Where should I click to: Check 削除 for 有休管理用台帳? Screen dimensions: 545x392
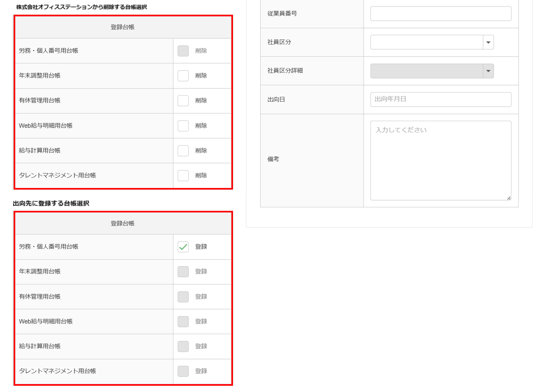point(183,101)
